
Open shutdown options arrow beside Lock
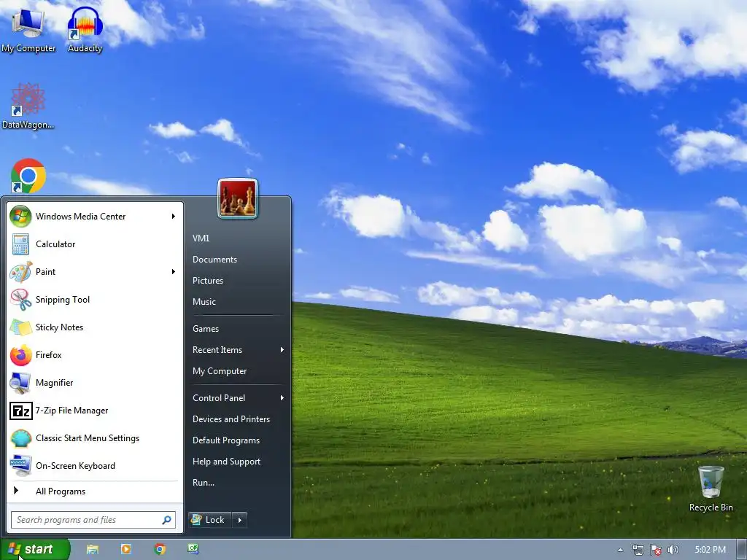(239, 520)
